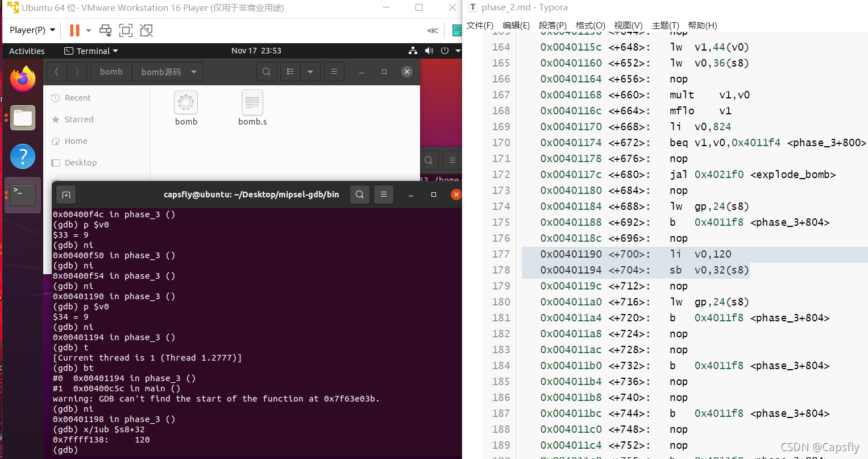This screenshot has height=459, width=868.
Task: Search in the gdb terminal window
Action: point(360,195)
